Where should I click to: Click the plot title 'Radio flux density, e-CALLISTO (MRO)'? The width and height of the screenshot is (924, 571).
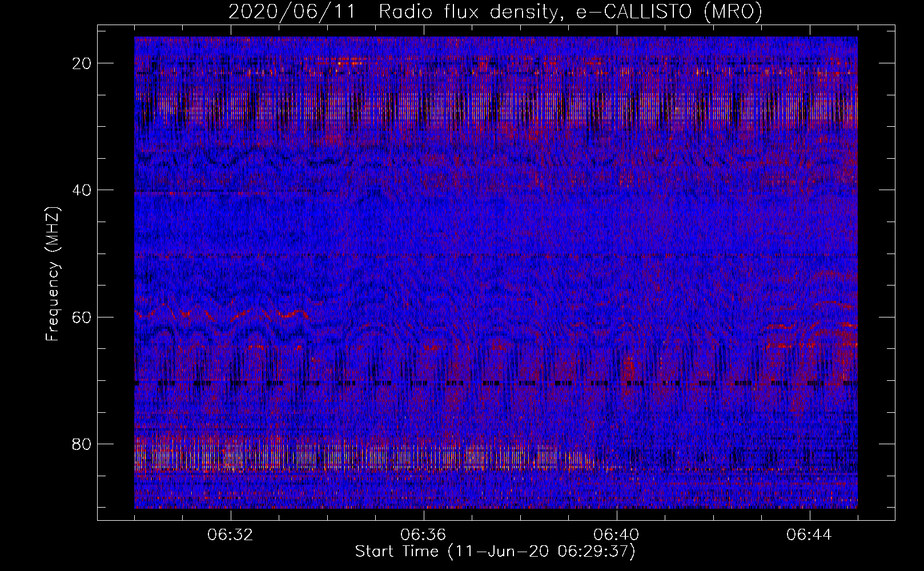coord(571,12)
